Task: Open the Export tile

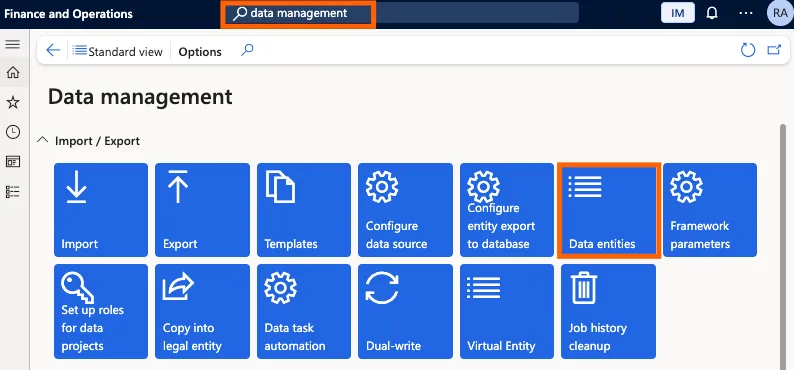Action: pyautogui.click(x=202, y=210)
